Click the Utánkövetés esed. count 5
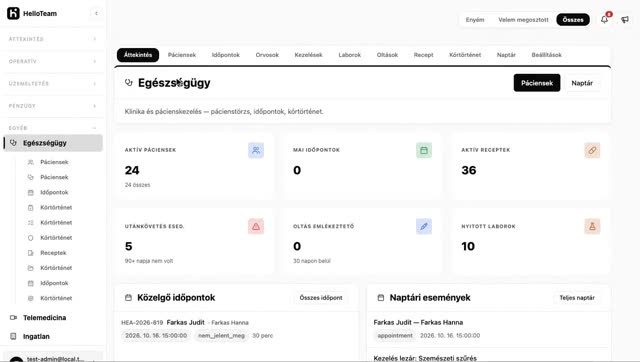The width and height of the screenshot is (640, 362). pyautogui.click(x=129, y=246)
